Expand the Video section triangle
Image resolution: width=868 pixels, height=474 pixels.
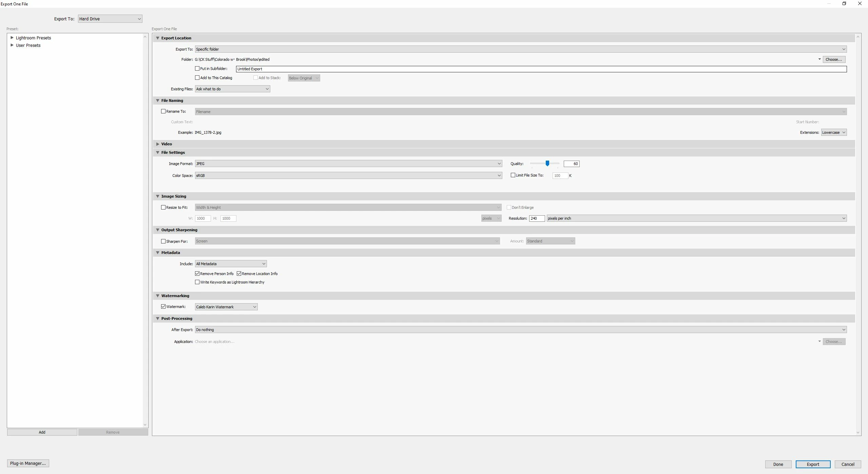(157, 144)
